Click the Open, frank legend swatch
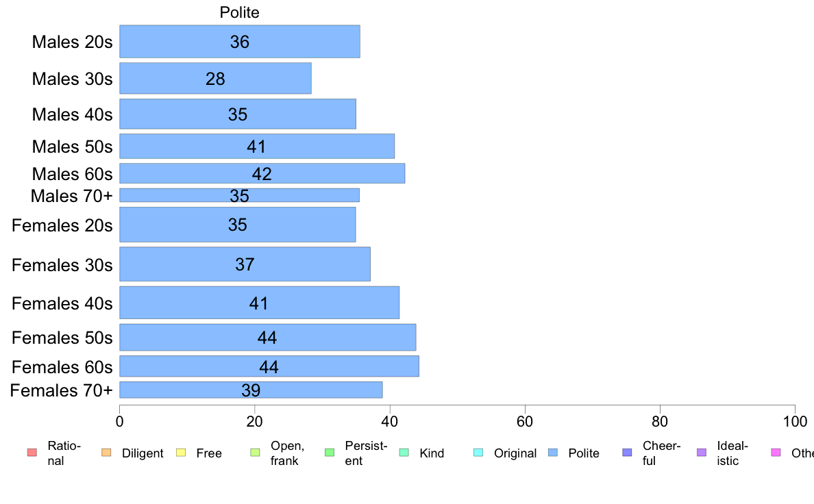The width and height of the screenshot is (814, 504). pos(255,453)
